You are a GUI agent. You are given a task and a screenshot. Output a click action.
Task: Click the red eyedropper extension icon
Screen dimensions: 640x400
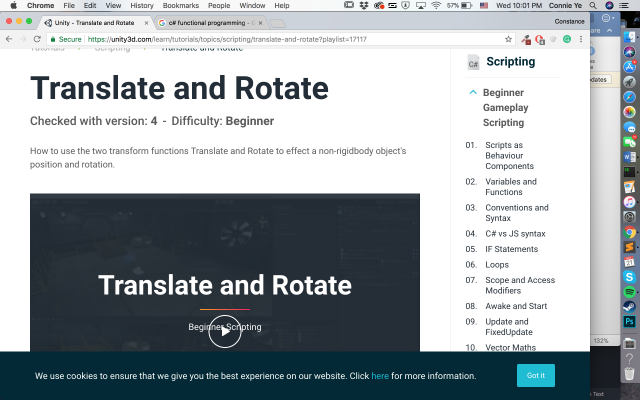coord(526,39)
